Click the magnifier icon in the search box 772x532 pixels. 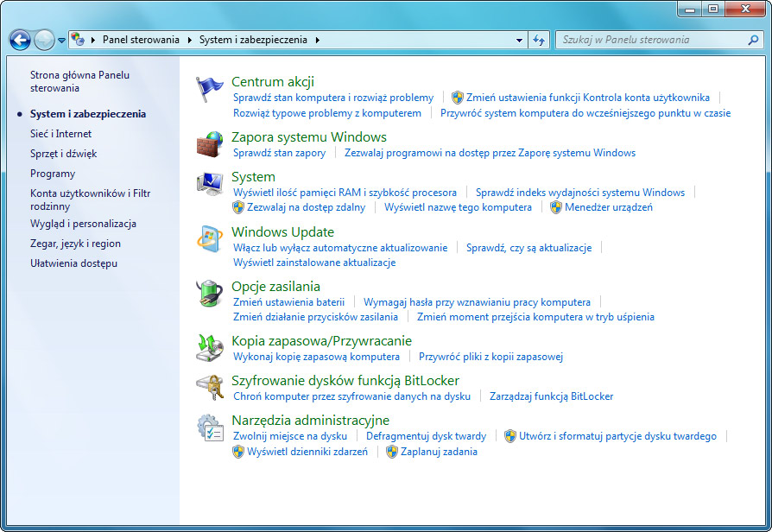coord(753,40)
